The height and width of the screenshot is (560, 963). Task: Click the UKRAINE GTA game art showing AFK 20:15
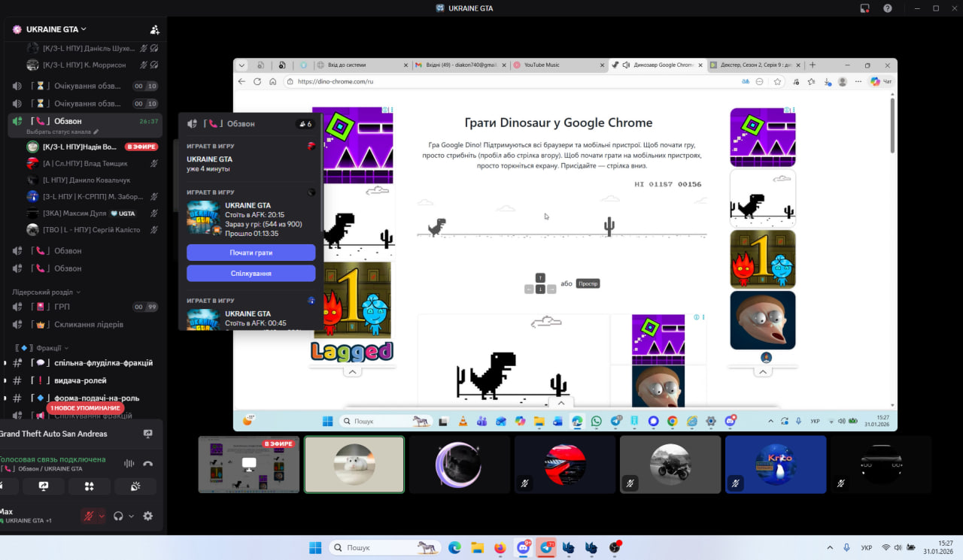tap(203, 218)
